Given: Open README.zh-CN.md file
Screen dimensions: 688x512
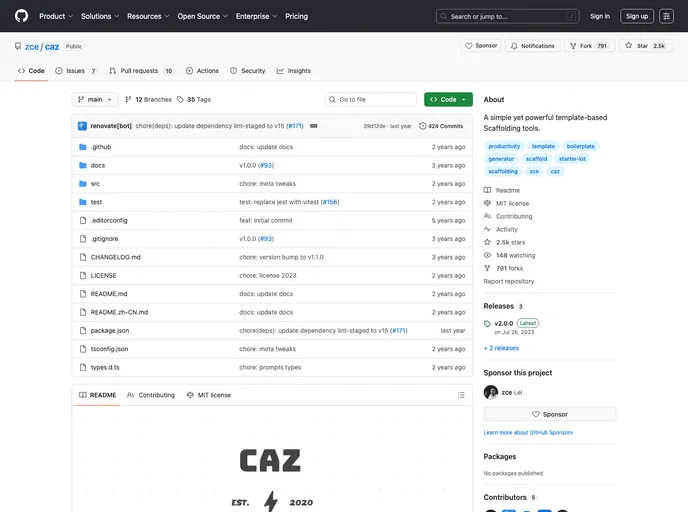Looking at the screenshot, I should point(119,312).
